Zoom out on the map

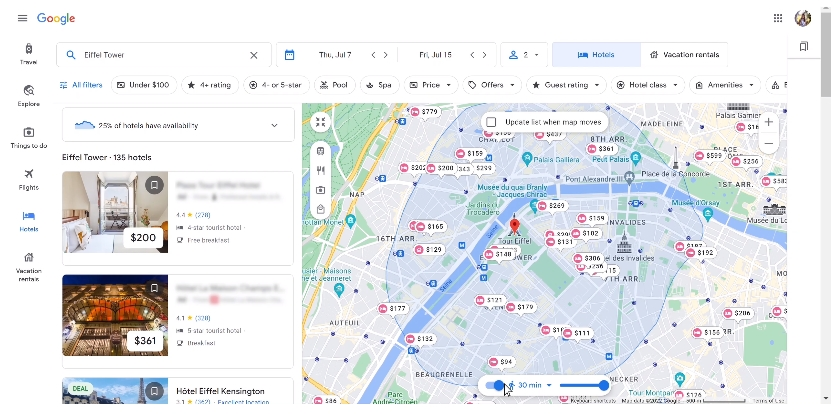[x=768, y=143]
